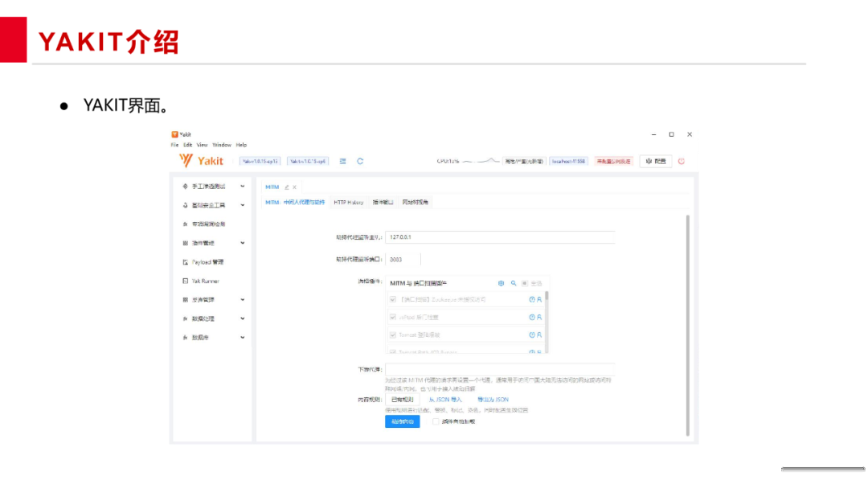868x489 pixels.
Task: Click the CPU usage sparkline
Action: [x=481, y=161]
